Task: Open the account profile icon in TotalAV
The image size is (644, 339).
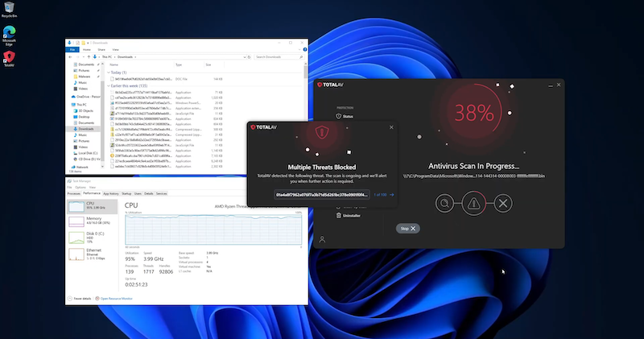Action: [x=322, y=239]
